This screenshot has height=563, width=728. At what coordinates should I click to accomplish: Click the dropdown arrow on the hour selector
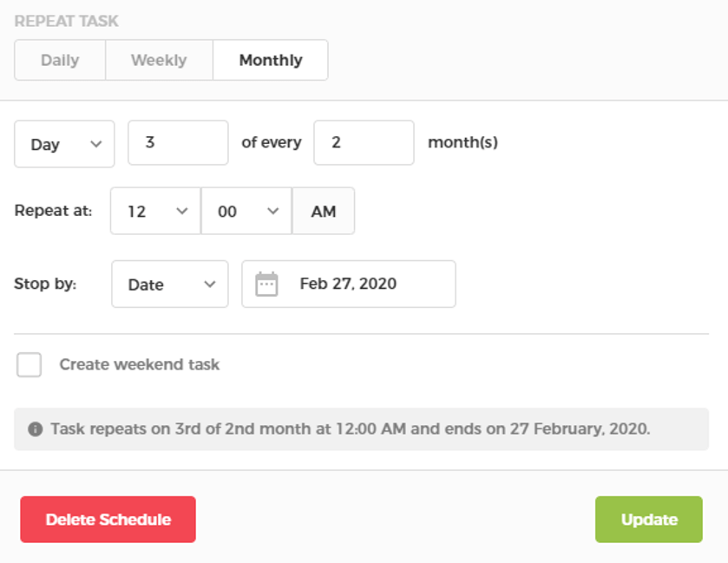pyautogui.click(x=182, y=211)
